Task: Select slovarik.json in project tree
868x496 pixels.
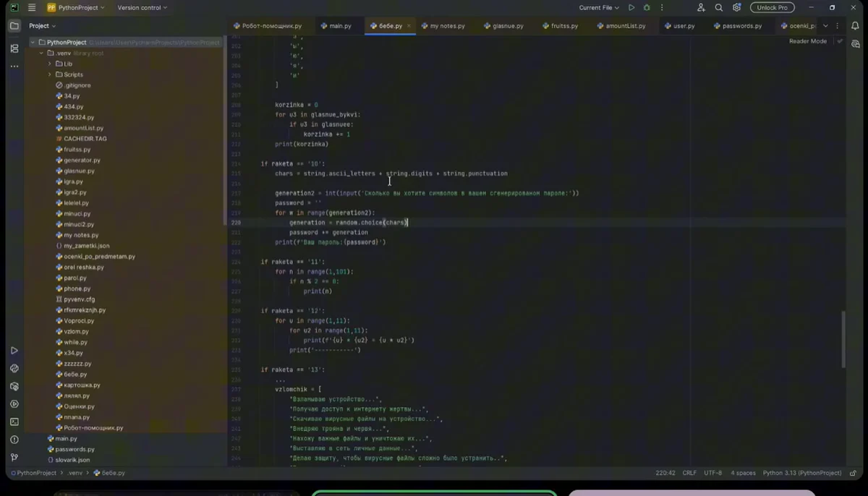Action: coord(67,460)
